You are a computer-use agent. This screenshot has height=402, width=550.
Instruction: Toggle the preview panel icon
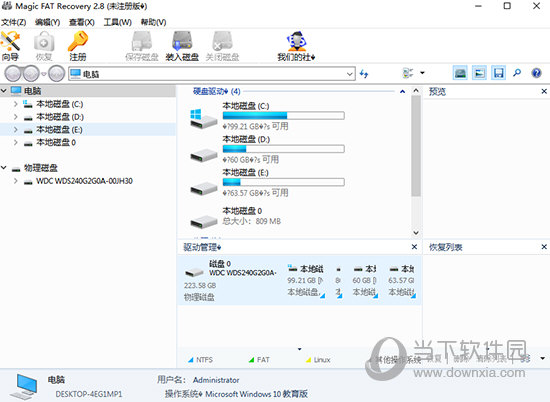pos(479,73)
